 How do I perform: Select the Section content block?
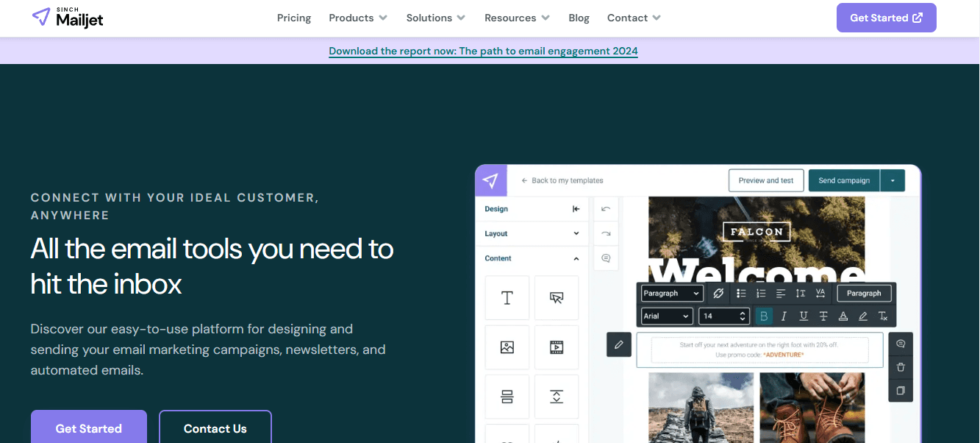tap(507, 397)
